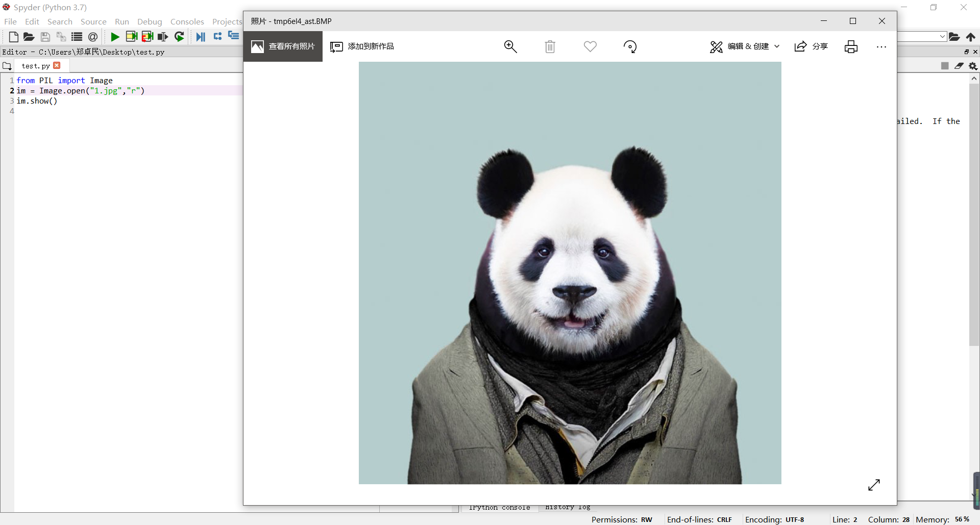
Task: Toggle favorite with the heart icon
Action: (590, 47)
